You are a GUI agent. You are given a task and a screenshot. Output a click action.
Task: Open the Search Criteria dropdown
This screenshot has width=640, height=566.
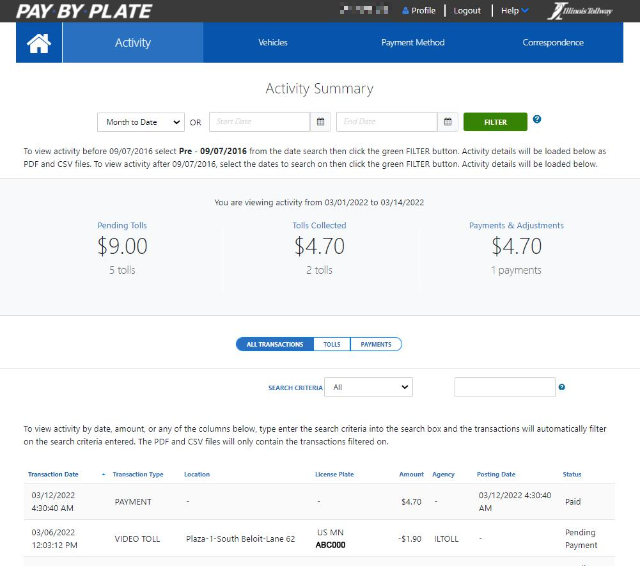pos(369,387)
